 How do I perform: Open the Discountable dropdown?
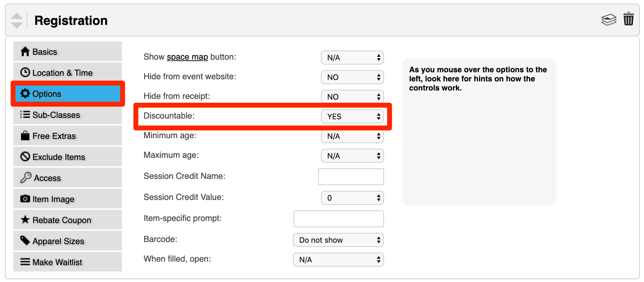[352, 116]
